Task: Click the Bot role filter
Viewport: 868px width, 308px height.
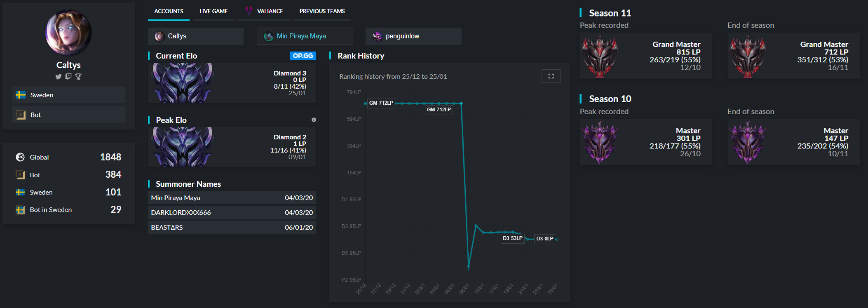Action: click(68, 115)
